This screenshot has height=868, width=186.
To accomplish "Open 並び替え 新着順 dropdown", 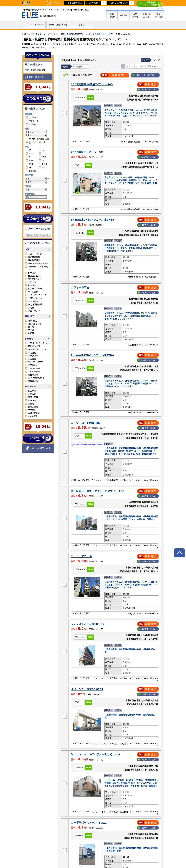I will coord(81,67).
